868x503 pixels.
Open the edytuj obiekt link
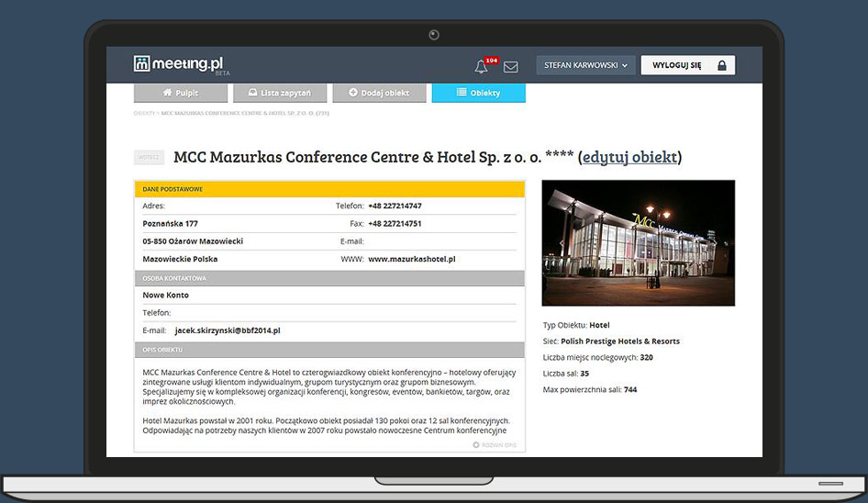[630, 157]
